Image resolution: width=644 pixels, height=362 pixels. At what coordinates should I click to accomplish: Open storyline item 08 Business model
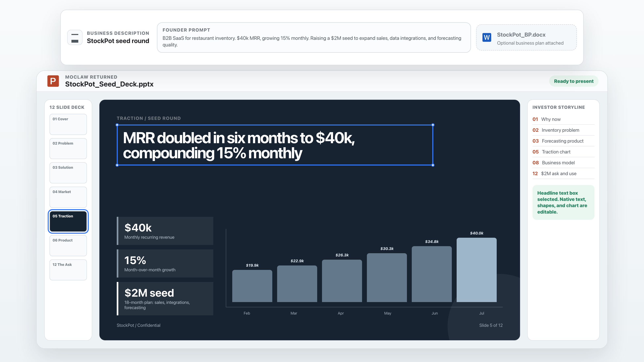pyautogui.click(x=563, y=163)
